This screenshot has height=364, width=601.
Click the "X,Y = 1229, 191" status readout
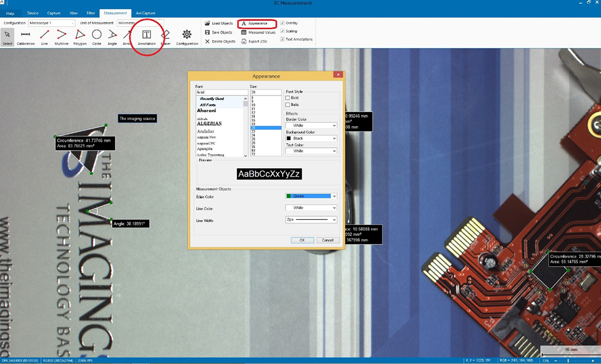[x=478, y=360]
